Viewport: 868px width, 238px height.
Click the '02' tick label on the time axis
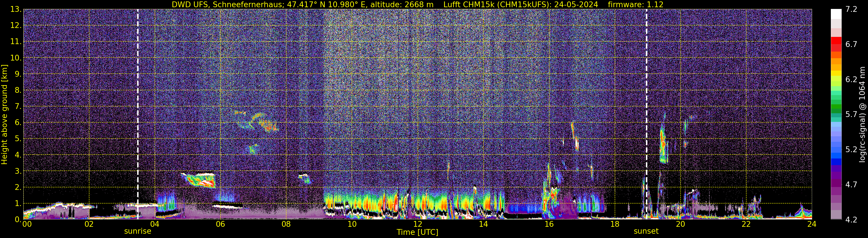pos(89,224)
